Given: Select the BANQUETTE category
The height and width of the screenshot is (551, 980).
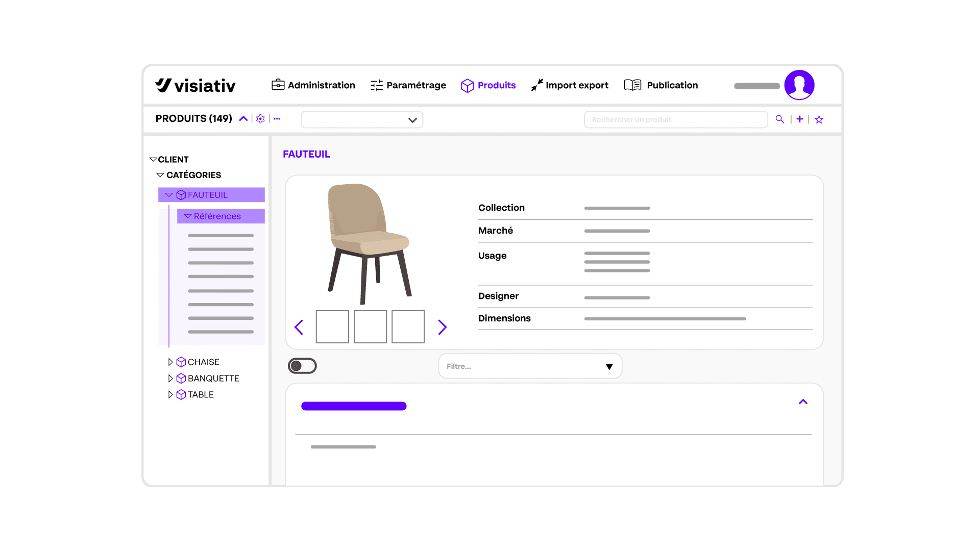Looking at the screenshot, I should 213,379.
